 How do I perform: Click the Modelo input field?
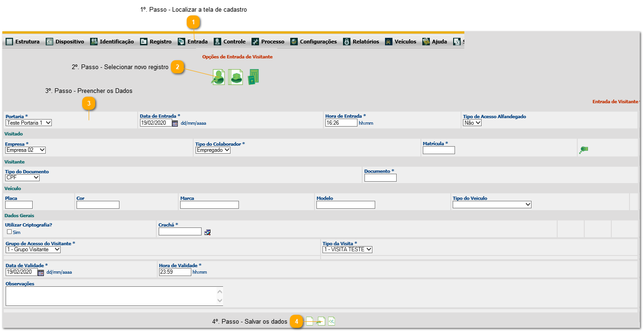tap(346, 205)
